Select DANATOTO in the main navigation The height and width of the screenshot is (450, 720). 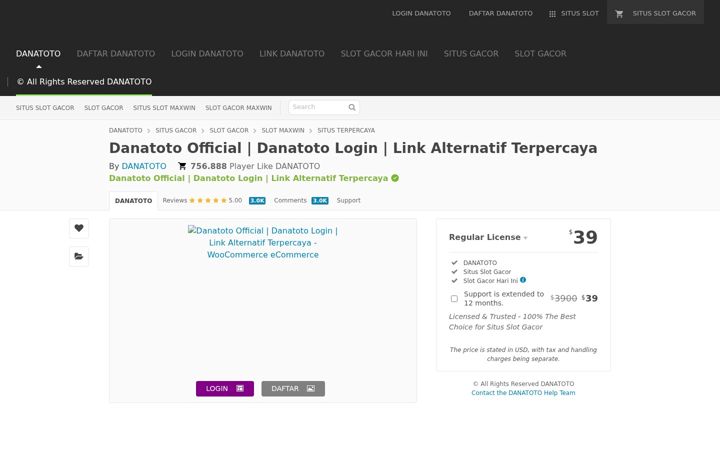point(38,54)
